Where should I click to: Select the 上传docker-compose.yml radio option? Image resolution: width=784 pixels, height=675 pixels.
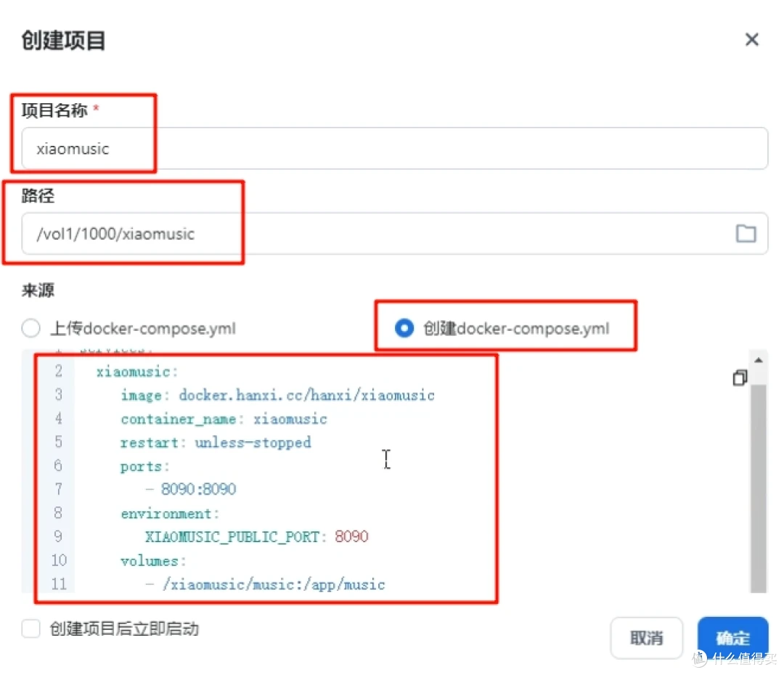[30, 328]
